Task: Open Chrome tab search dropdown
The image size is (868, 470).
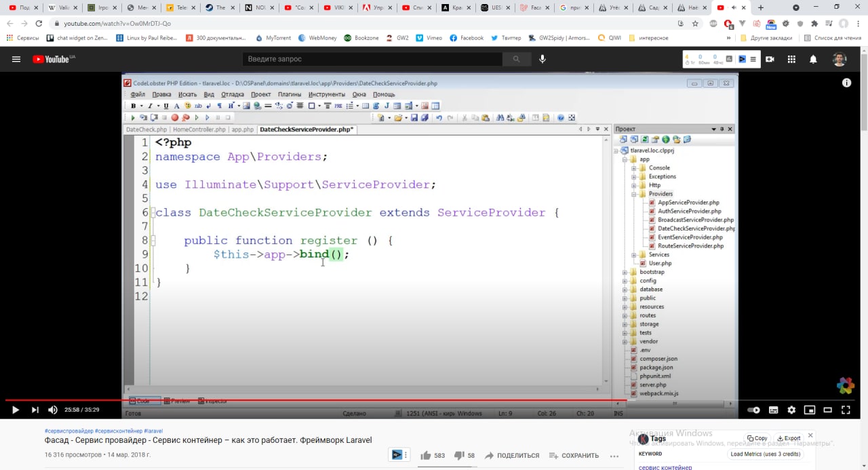Action: (796, 7)
